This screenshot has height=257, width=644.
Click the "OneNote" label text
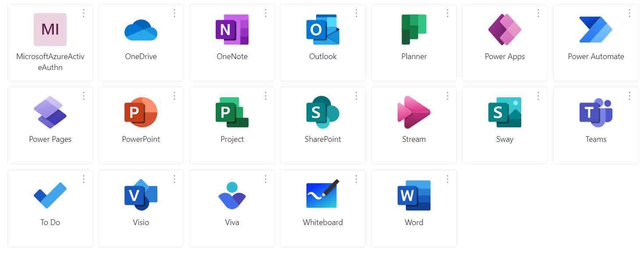[232, 56]
